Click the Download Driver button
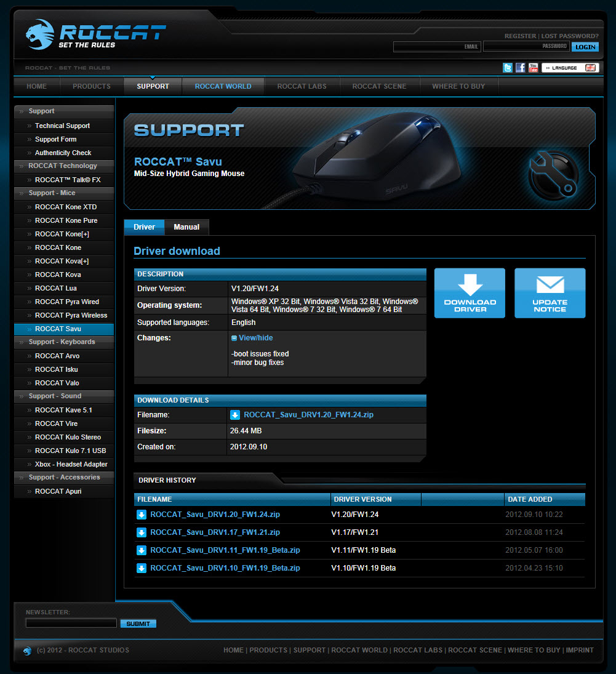616x674 pixels. click(x=470, y=293)
